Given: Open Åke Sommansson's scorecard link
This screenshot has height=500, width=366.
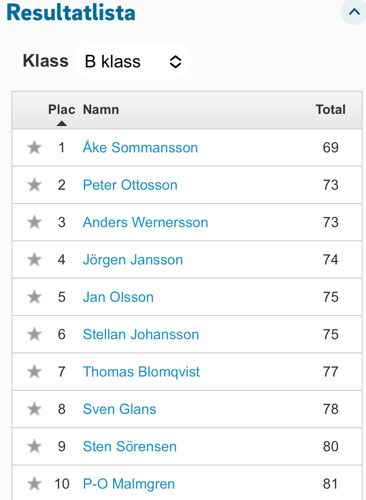Looking at the screenshot, I should point(140,147).
